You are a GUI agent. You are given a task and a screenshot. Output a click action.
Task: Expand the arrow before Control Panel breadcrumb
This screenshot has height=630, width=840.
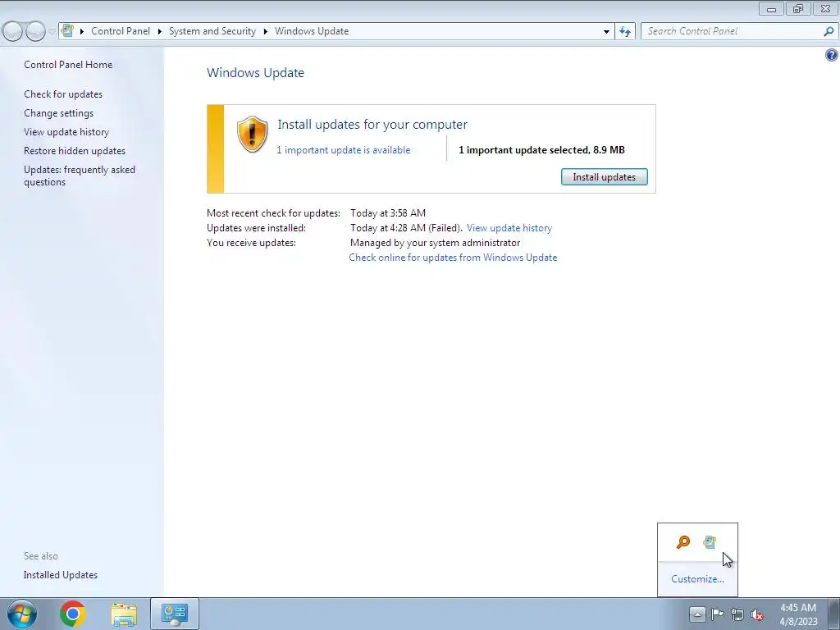click(x=82, y=31)
